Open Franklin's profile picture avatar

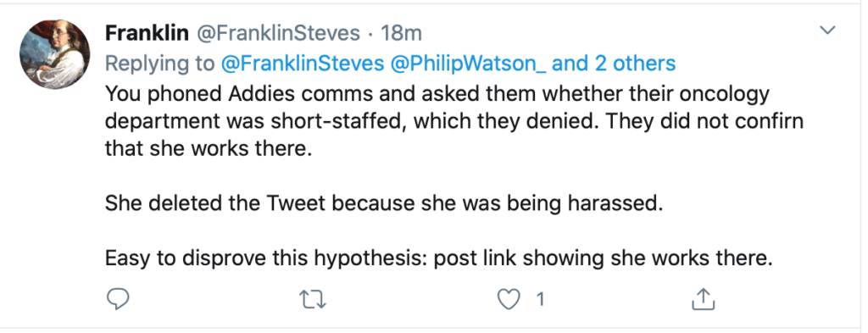coord(54,53)
